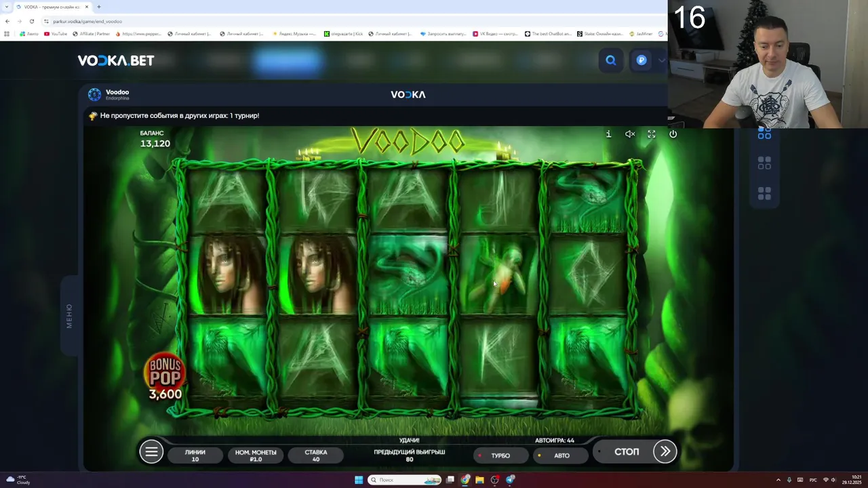Click the weather widget on taskbar
Image resolution: width=868 pixels, height=488 pixels.
(18, 480)
